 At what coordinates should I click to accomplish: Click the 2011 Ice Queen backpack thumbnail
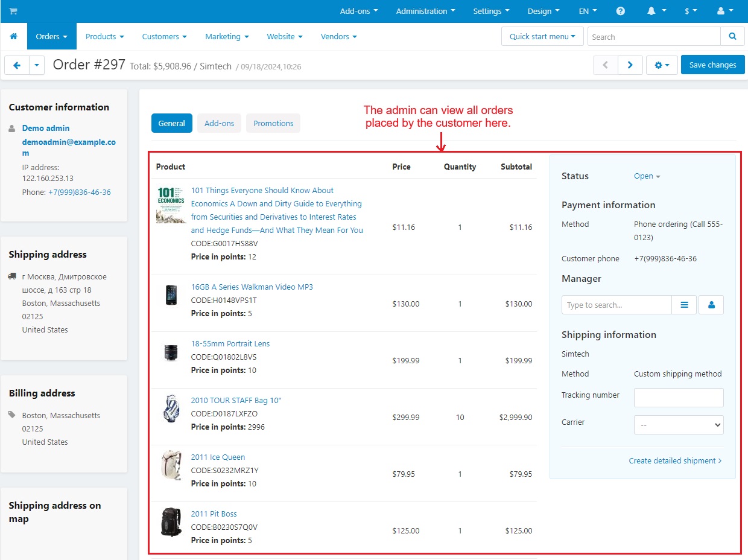[x=171, y=465]
